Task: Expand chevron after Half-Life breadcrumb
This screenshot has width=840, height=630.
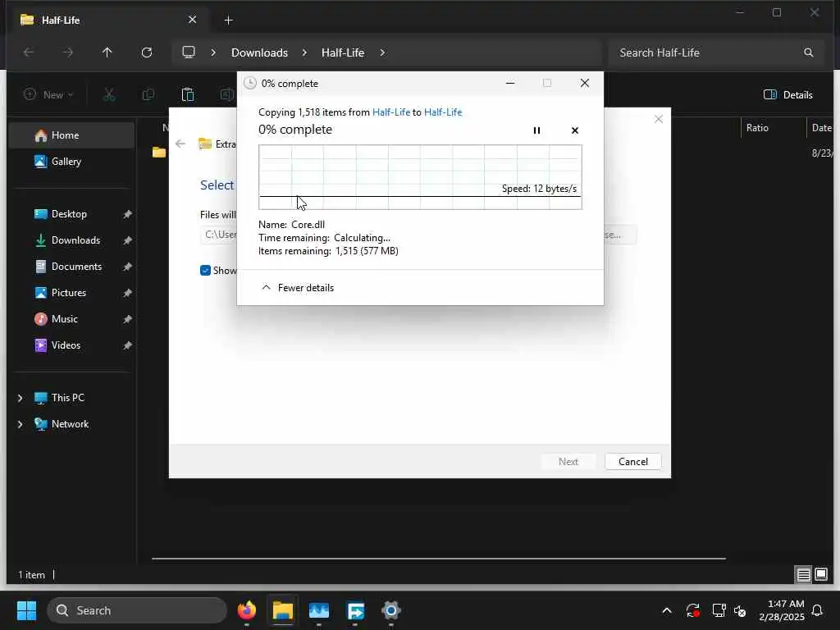Action: coord(382,52)
